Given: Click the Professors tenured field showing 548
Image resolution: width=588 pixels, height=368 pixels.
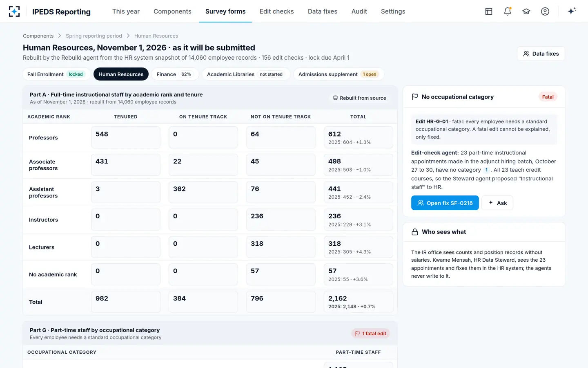Looking at the screenshot, I should pos(126,137).
